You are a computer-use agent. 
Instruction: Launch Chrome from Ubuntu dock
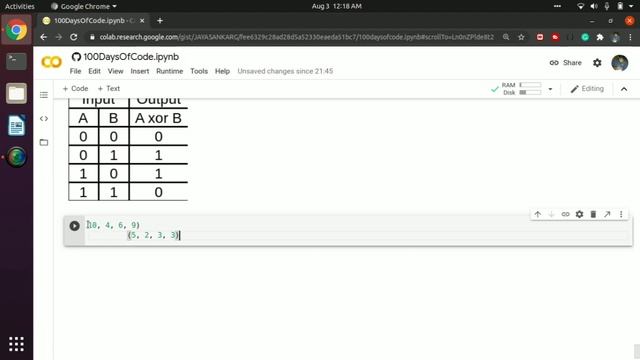pyautogui.click(x=16, y=30)
